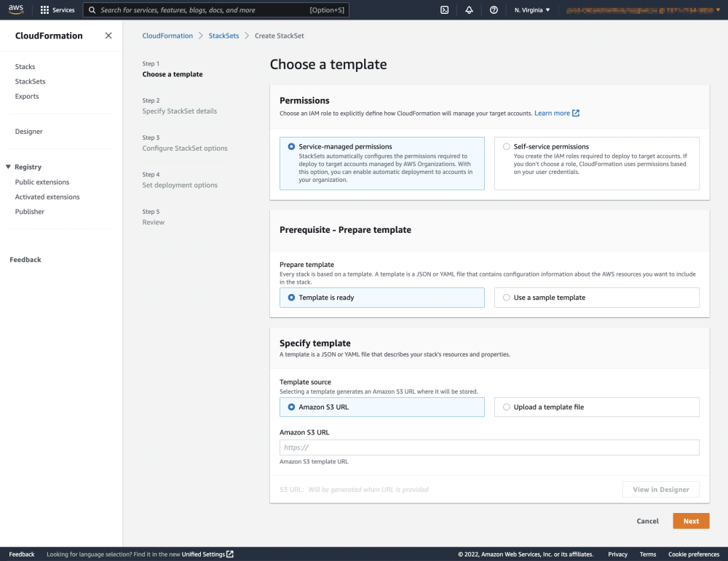Select Template is ready option

tap(381, 298)
